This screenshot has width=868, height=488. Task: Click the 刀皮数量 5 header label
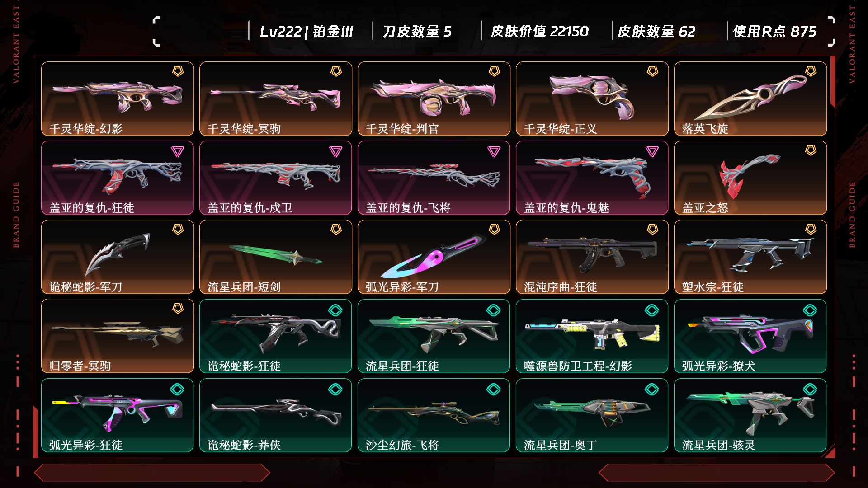click(x=417, y=31)
